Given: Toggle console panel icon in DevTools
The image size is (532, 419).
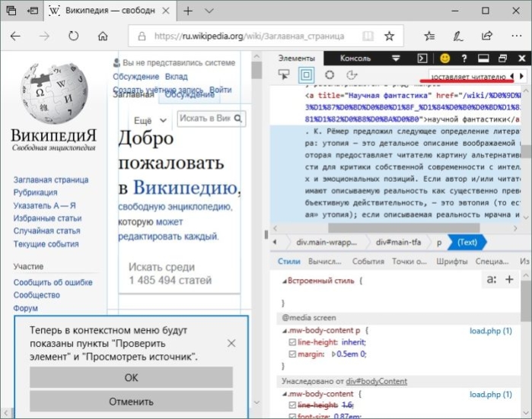Looking at the screenshot, I should point(422,59).
